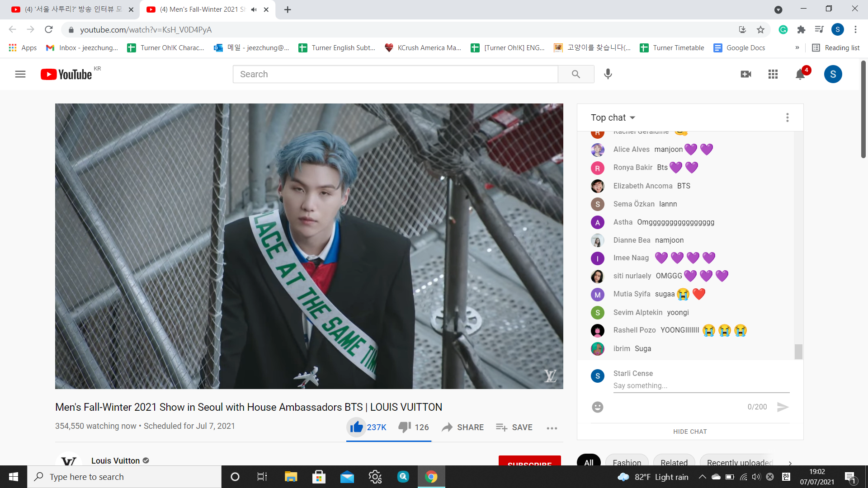Expand the Top chat mode dropdown
Viewport: 868px width, 488px height.
click(613, 117)
